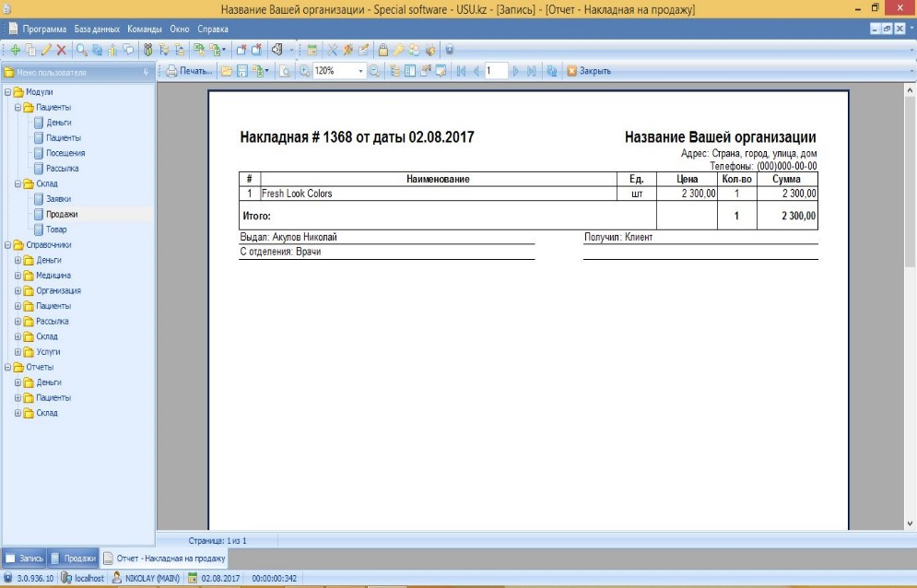Select Продажи in the tree
917x588 pixels.
click(x=62, y=214)
